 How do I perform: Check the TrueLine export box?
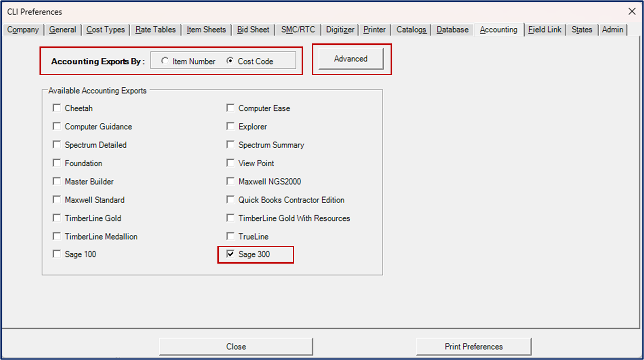230,236
